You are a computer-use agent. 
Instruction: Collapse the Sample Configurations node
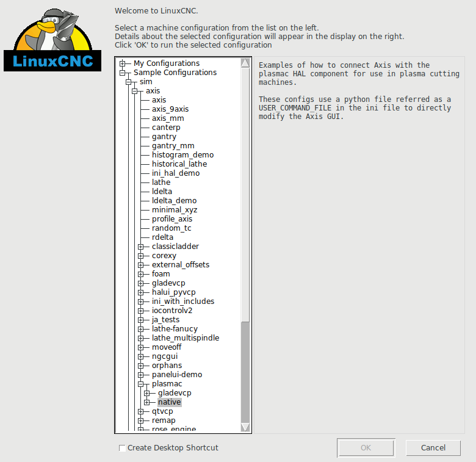pos(122,73)
